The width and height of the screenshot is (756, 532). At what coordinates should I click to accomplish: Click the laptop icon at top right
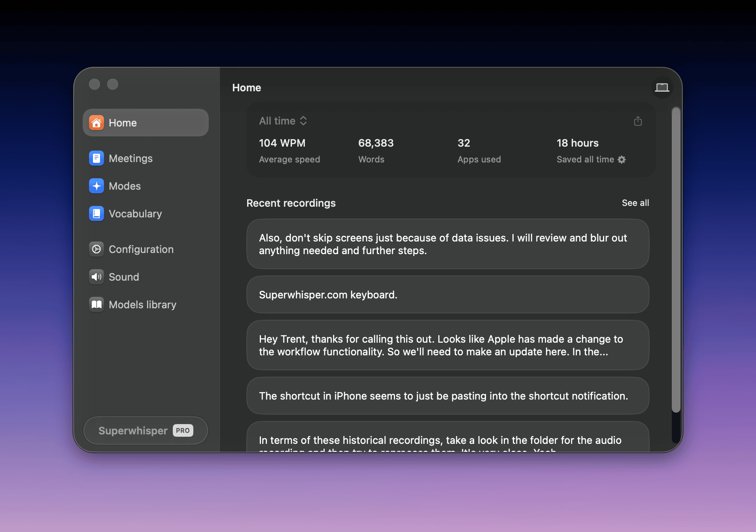[x=662, y=87]
